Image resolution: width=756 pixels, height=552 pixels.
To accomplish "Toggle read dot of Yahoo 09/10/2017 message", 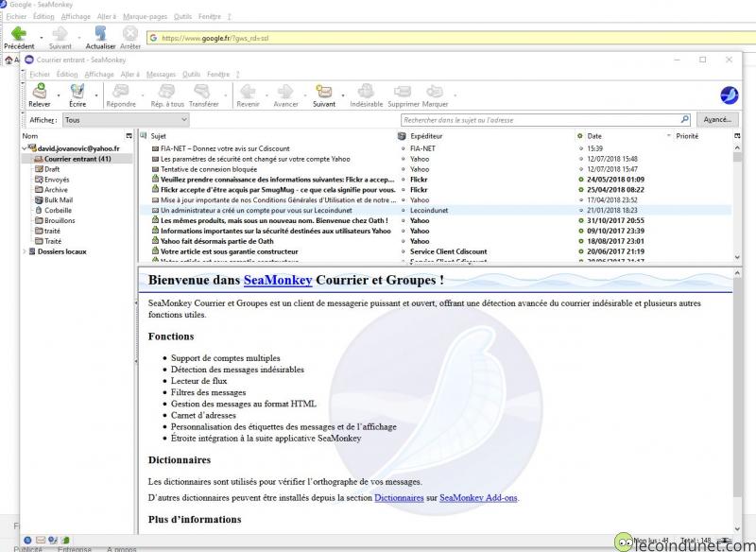I will (x=580, y=231).
